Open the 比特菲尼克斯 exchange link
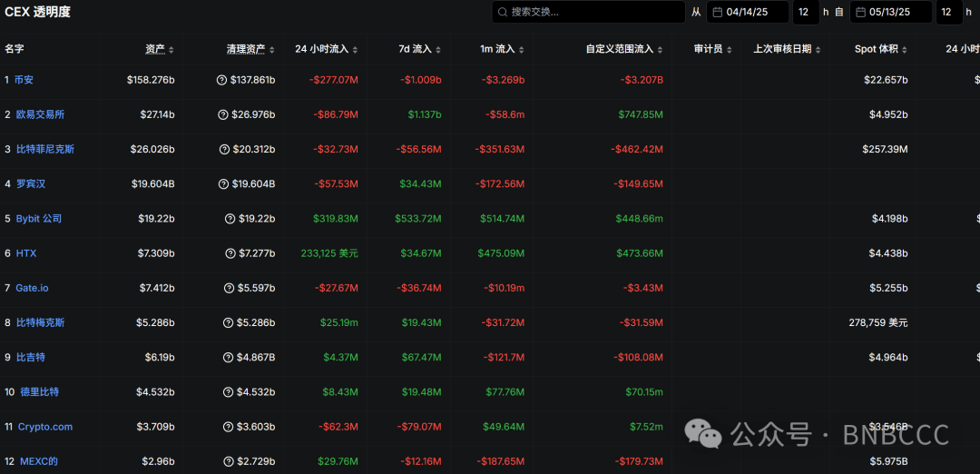 [45, 149]
